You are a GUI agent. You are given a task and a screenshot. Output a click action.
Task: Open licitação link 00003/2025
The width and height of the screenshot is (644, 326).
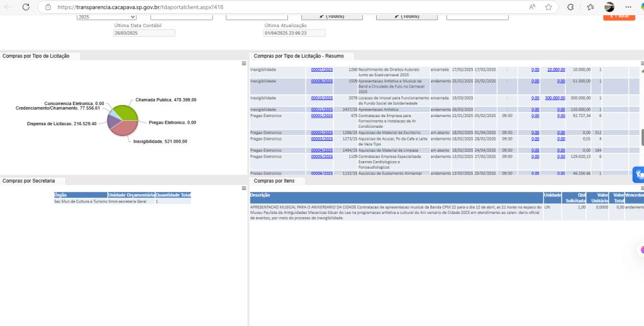[x=321, y=139]
